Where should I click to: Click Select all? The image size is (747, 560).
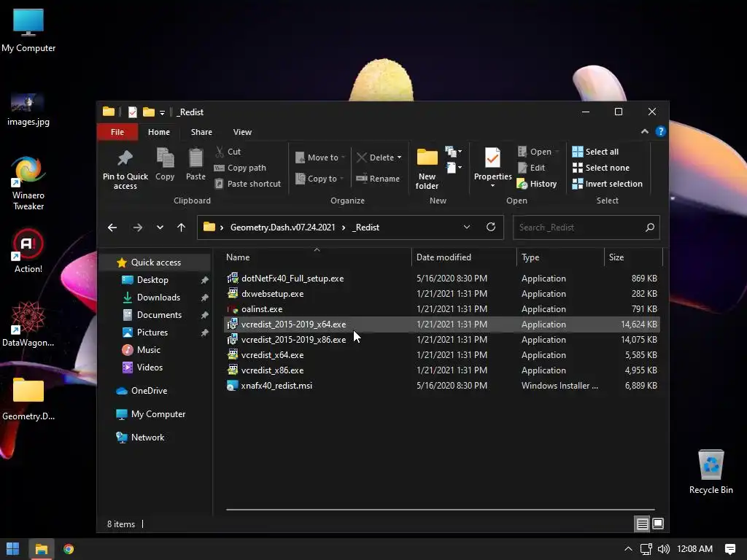595,152
